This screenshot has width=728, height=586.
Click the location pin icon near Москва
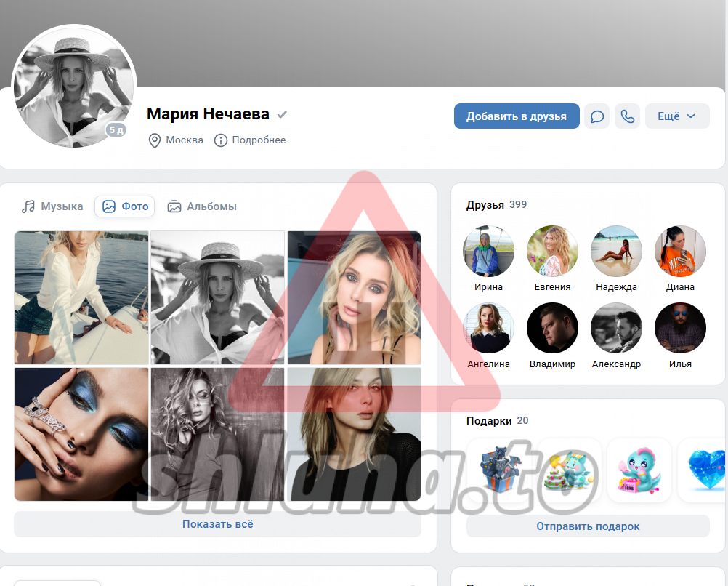click(154, 140)
